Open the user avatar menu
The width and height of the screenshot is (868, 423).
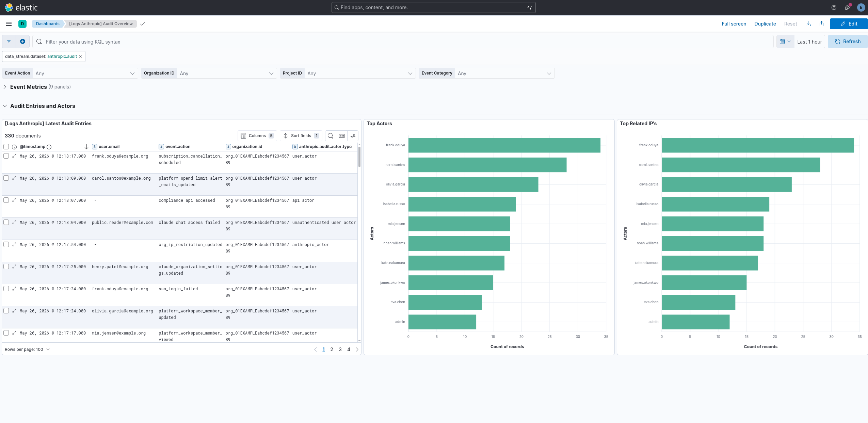[861, 7]
